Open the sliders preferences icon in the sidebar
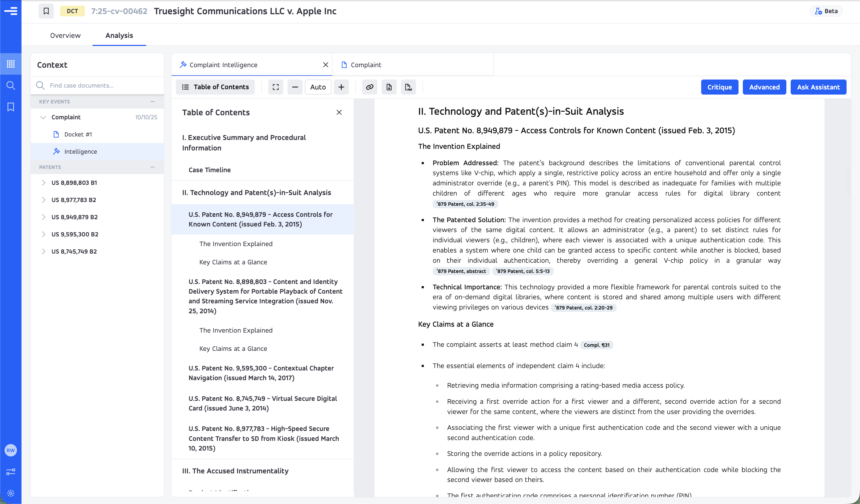 (x=10, y=471)
